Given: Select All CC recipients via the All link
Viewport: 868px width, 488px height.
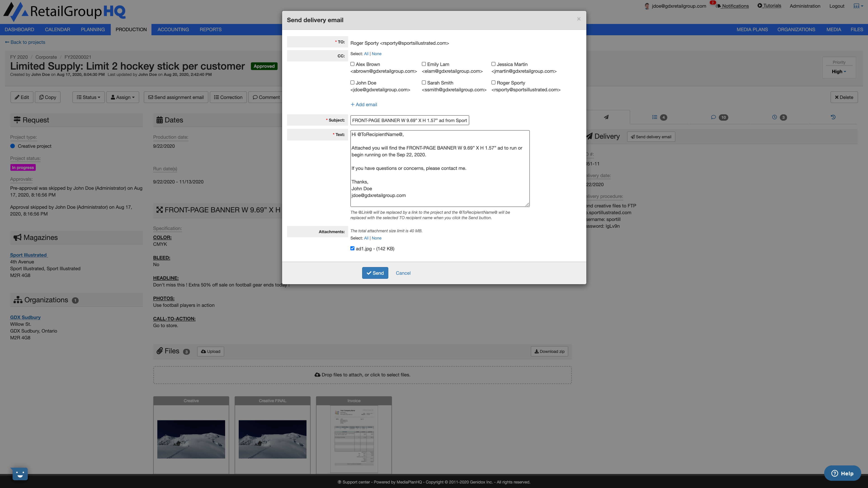Looking at the screenshot, I should pyautogui.click(x=366, y=54).
